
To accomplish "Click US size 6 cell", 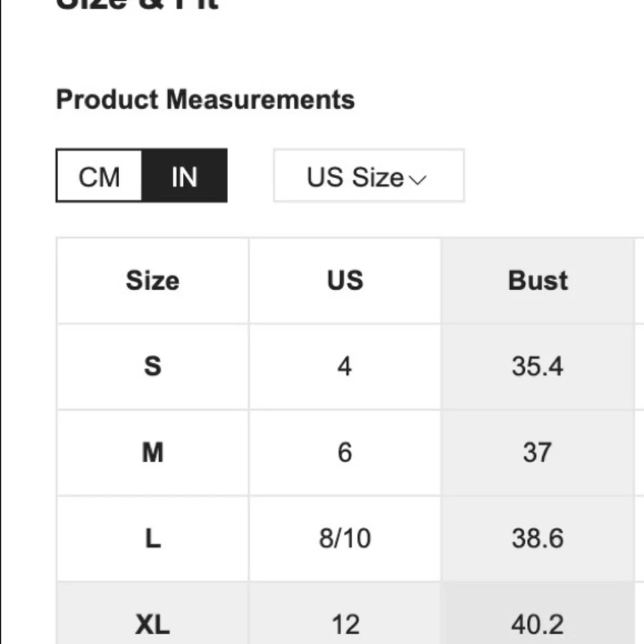I will 345,453.
